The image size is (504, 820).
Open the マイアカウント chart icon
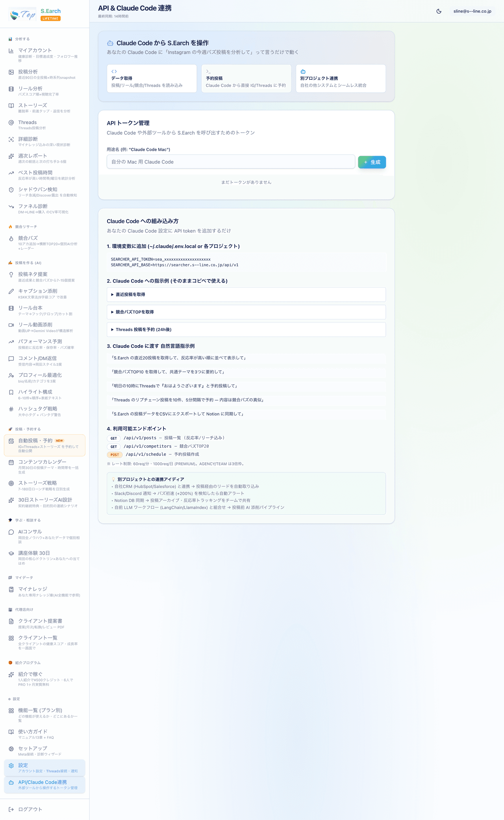pos(11,51)
